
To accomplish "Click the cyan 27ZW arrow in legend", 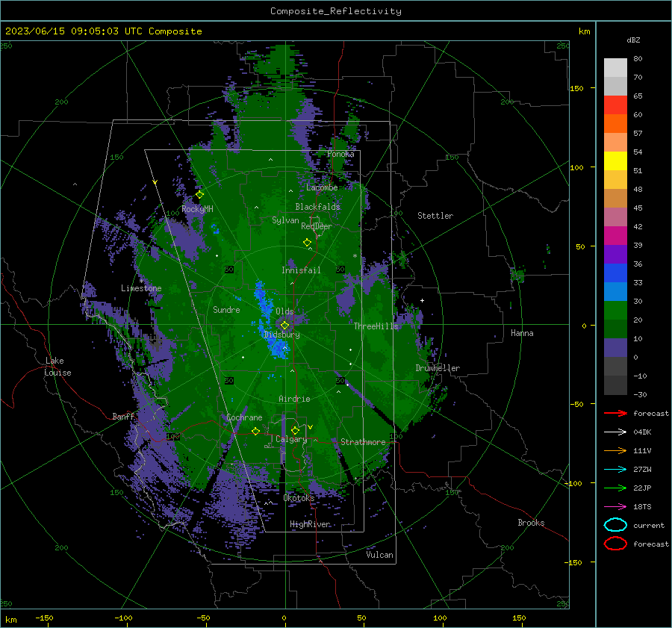I will (615, 470).
